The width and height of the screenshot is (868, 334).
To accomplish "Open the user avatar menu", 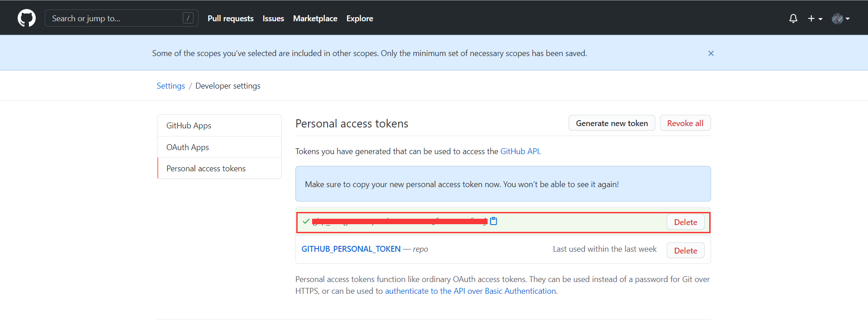I will [x=840, y=19].
